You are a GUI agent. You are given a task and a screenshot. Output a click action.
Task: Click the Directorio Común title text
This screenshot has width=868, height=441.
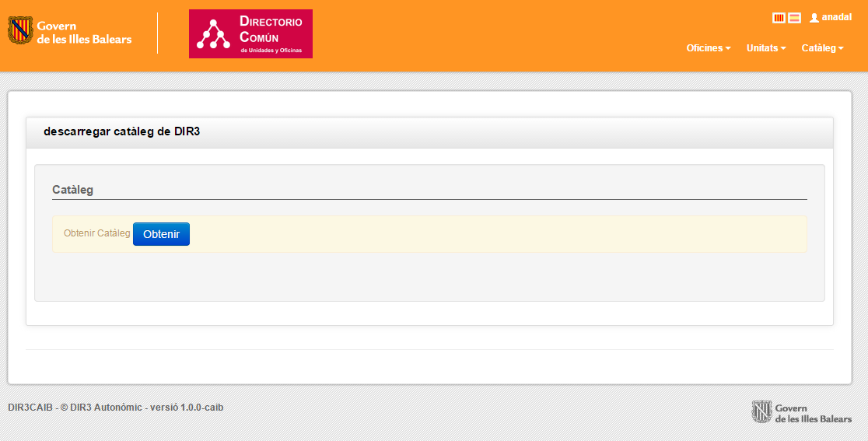tap(270, 29)
